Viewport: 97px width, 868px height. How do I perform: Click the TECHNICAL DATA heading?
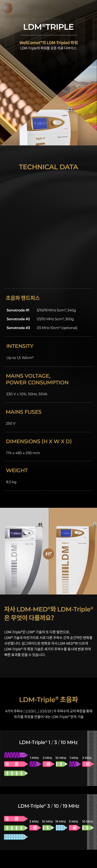48,167
